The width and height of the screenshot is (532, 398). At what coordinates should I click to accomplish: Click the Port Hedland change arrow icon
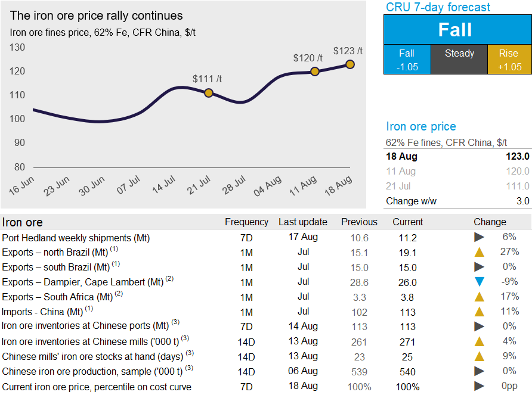coord(479,237)
